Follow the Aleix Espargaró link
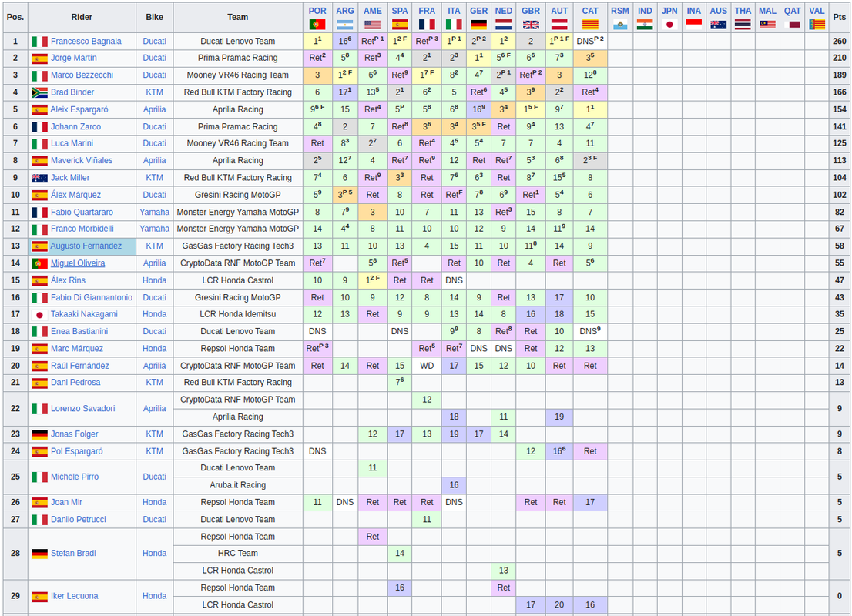 coord(79,109)
